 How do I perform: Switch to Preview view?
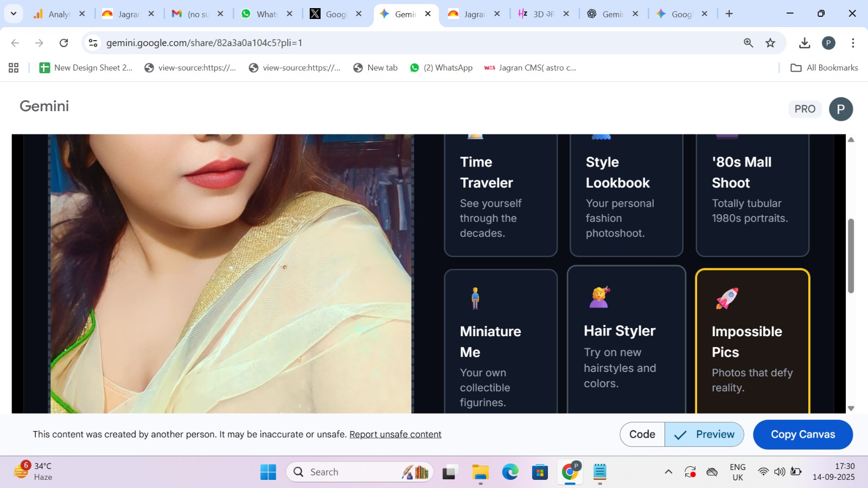704,434
